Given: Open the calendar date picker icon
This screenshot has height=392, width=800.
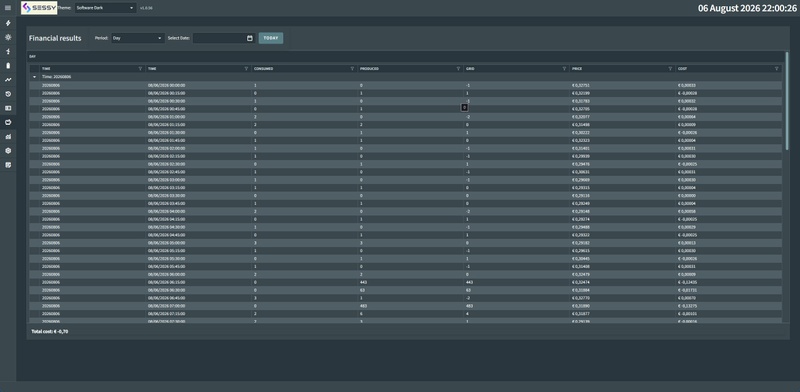Looking at the screenshot, I should [x=249, y=38].
